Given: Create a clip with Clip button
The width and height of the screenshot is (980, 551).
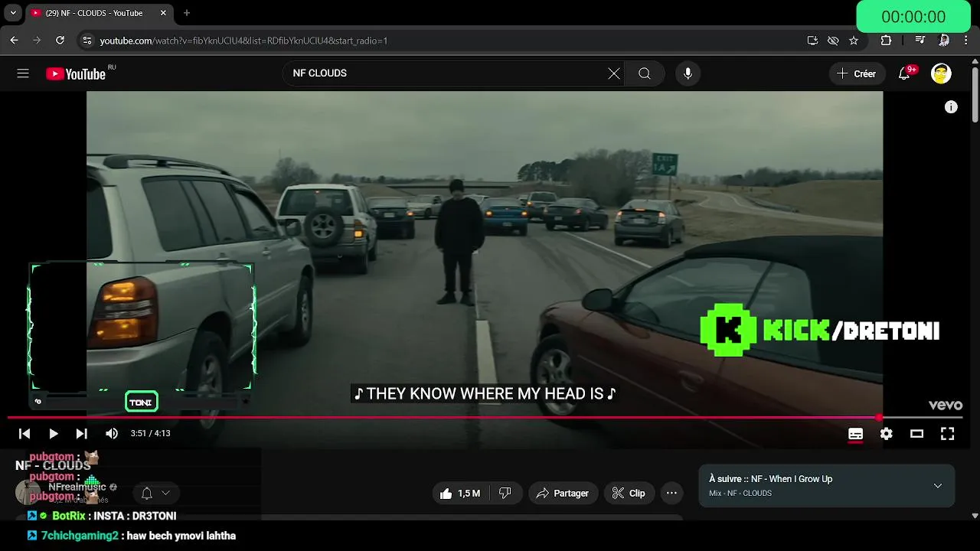Looking at the screenshot, I should tap(629, 494).
